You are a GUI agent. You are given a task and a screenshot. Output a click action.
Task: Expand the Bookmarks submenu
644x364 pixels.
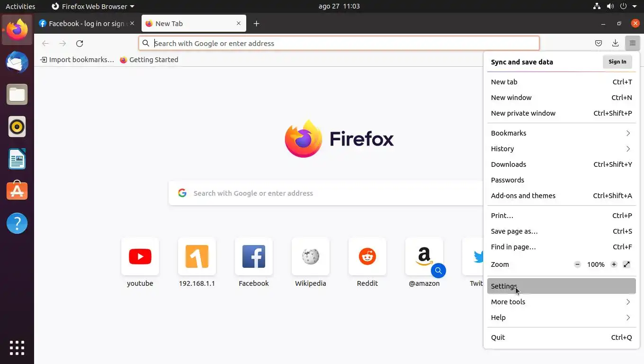tap(562, 133)
